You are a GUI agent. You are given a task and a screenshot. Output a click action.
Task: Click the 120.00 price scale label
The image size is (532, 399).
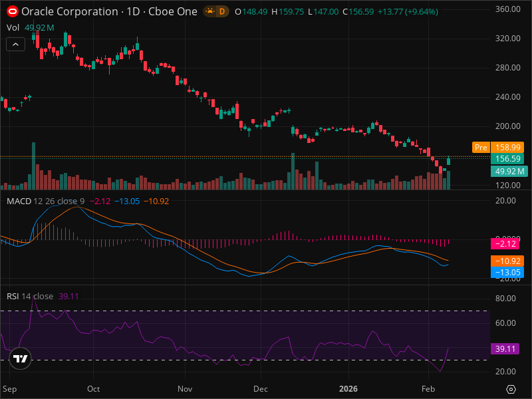(x=508, y=186)
